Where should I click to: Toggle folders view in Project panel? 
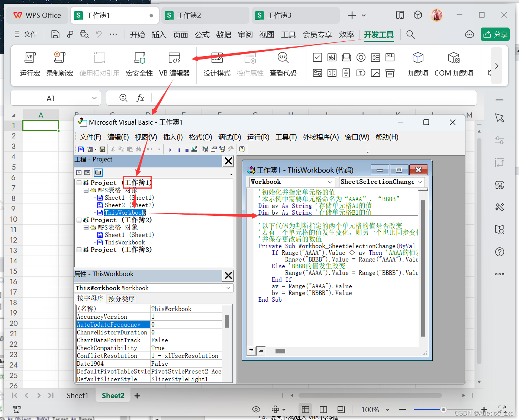(98, 173)
